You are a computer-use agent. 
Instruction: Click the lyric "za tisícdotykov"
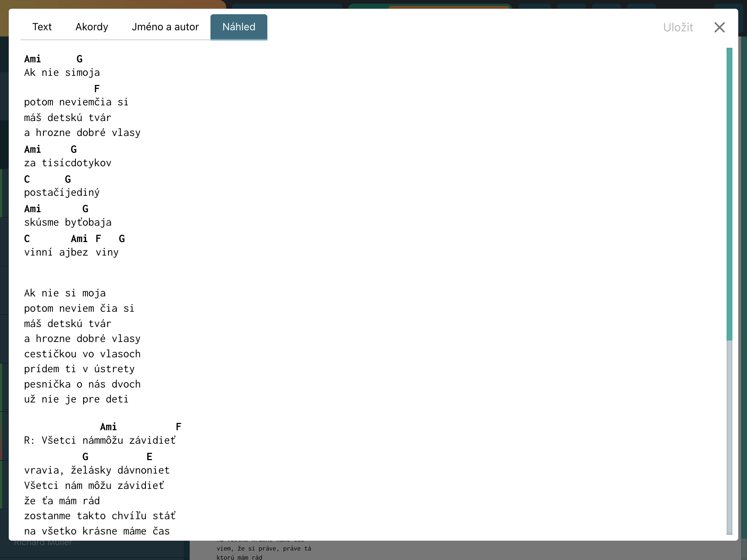coord(68,163)
